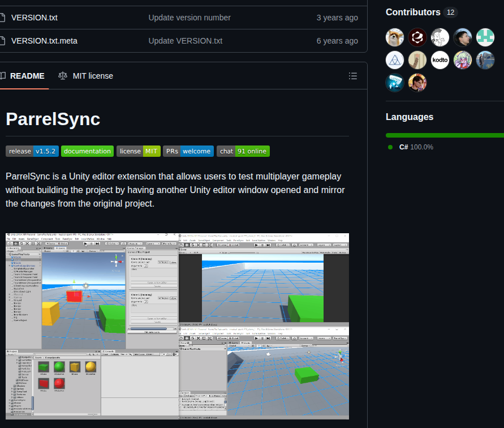Switch to the MIT license tab
Viewport: 504px width, 428px height.
point(86,76)
